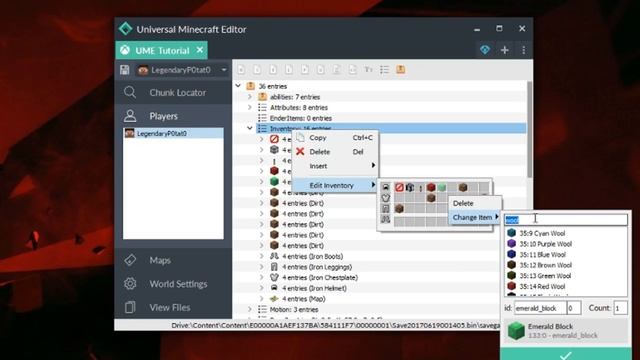Viewport: 640px width, 360px height.
Task: Expand the Iron Chestplate entry
Action: pyautogui.click(x=262, y=278)
